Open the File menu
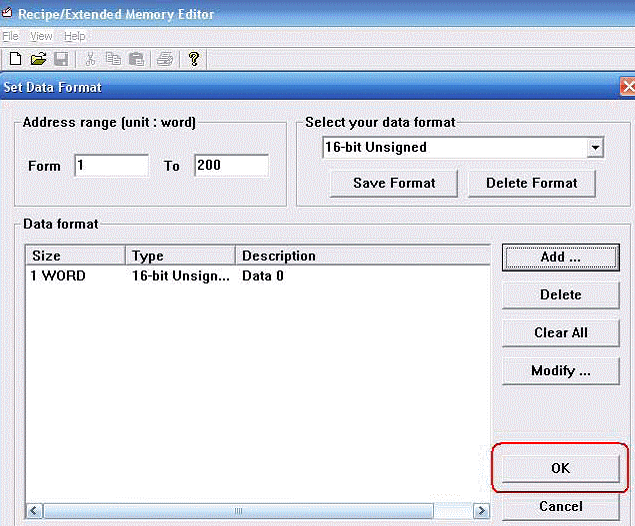The width and height of the screenshot is (635, 526). tap(10, 36)
